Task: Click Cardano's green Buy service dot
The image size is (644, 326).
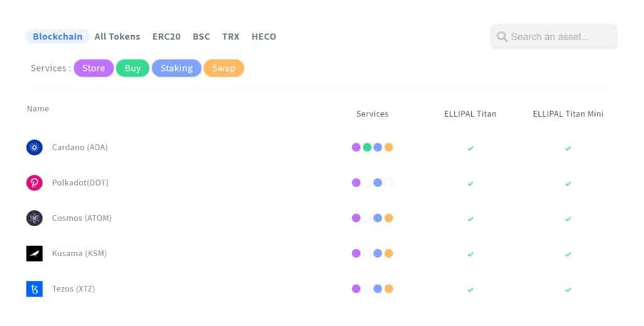Action: [367, 148]
